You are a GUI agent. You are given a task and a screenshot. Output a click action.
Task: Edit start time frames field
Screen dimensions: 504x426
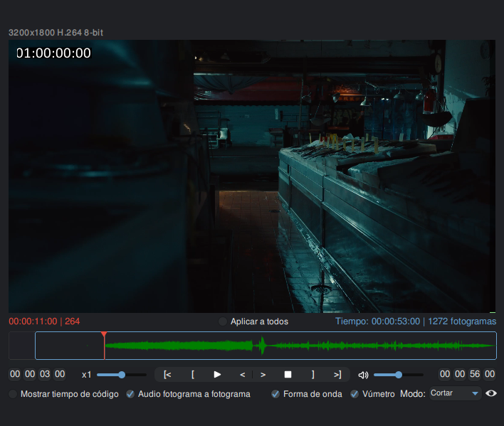click(x=60, y=374)
